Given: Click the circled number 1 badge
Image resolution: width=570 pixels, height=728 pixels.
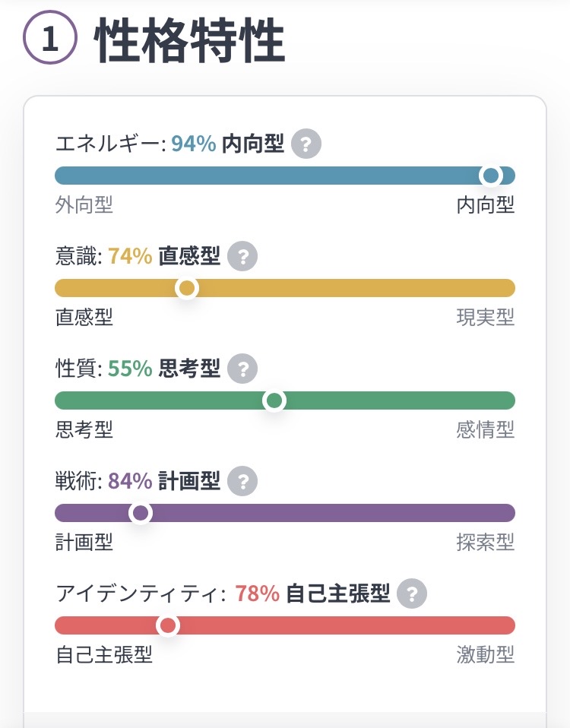Looking at the screenshot, I should (x=50, y=40).
